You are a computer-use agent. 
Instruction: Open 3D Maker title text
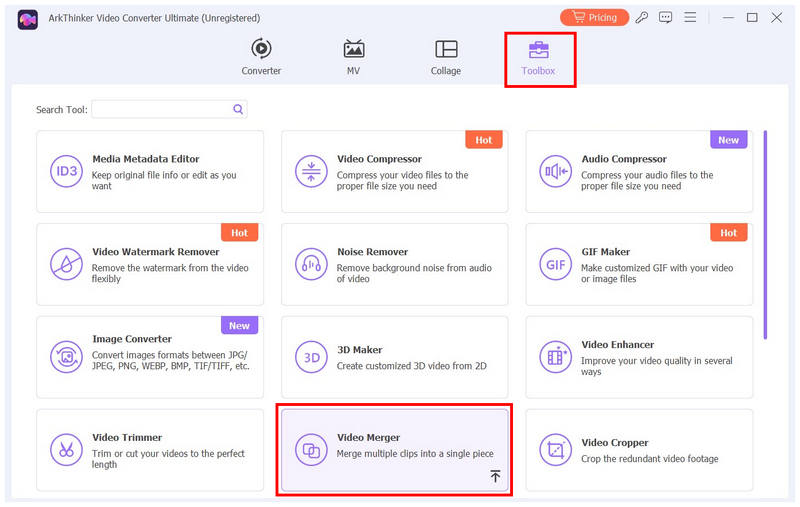tap(360, 350)
